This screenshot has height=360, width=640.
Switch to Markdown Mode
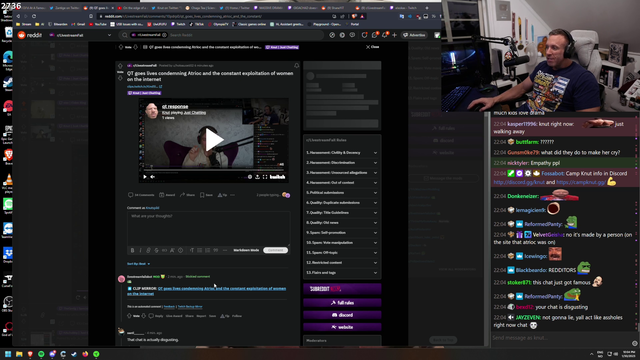(246, 250)
